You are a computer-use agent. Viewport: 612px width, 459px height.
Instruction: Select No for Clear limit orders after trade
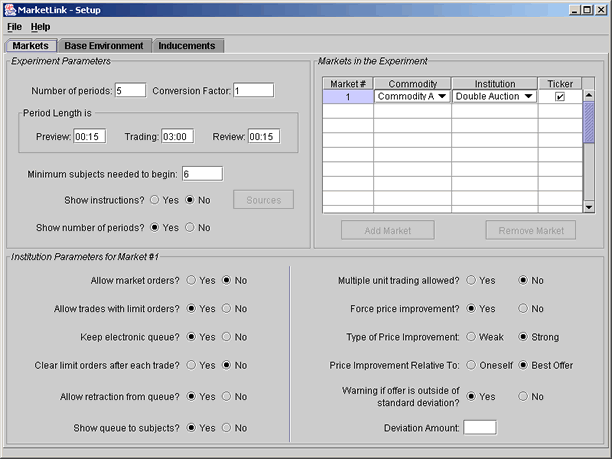[226, 365]
